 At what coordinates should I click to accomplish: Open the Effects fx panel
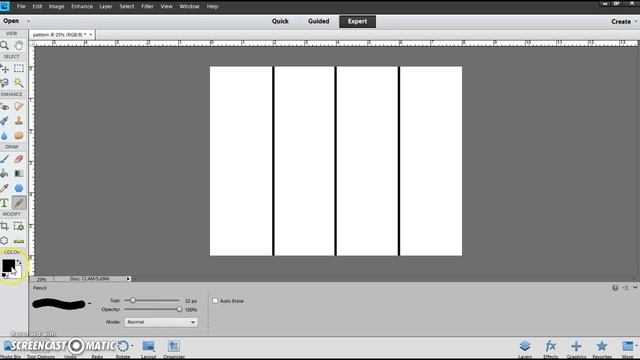click(x=551, y=348)
